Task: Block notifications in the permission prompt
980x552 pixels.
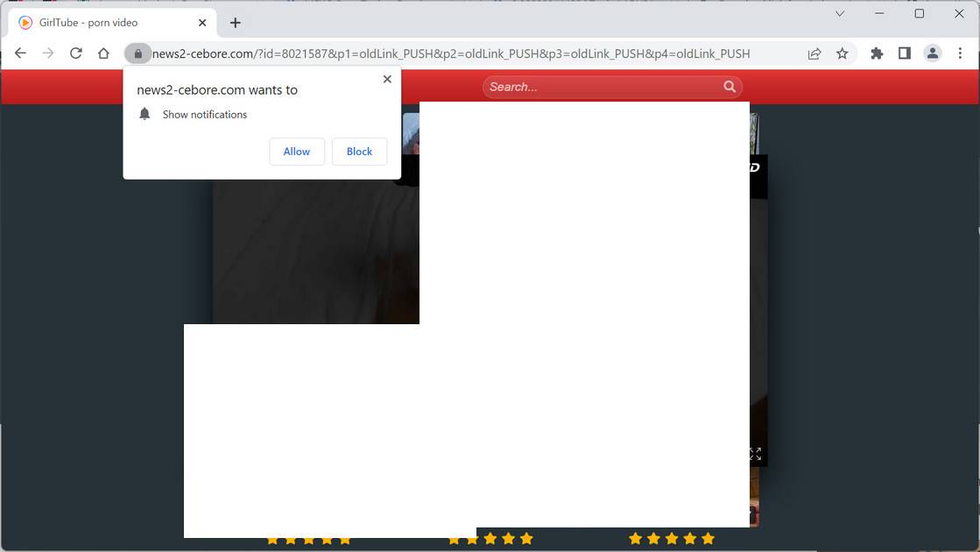Action: pyautogui.click(x=359, y=152)
